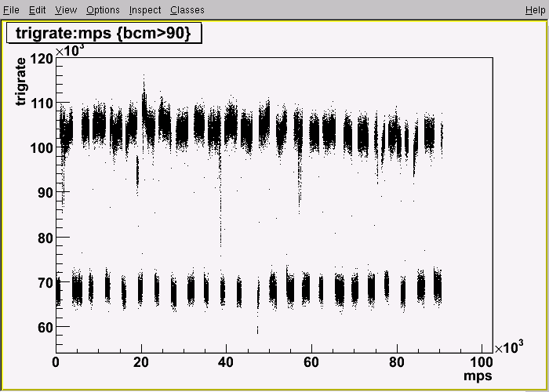This screenshot has width=549, height=392.
Task: Click the 'mps' x-axis title
Action: pos(478,376)
